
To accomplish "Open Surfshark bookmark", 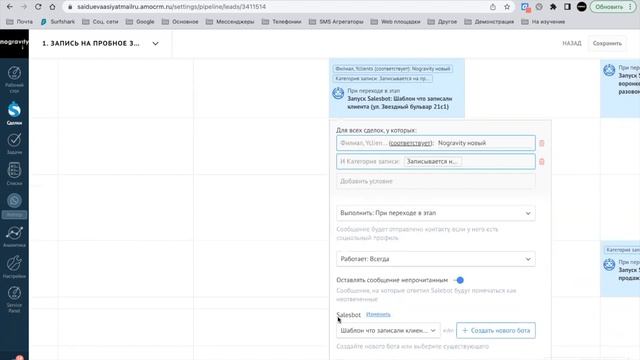I will (x=58, y=22).
